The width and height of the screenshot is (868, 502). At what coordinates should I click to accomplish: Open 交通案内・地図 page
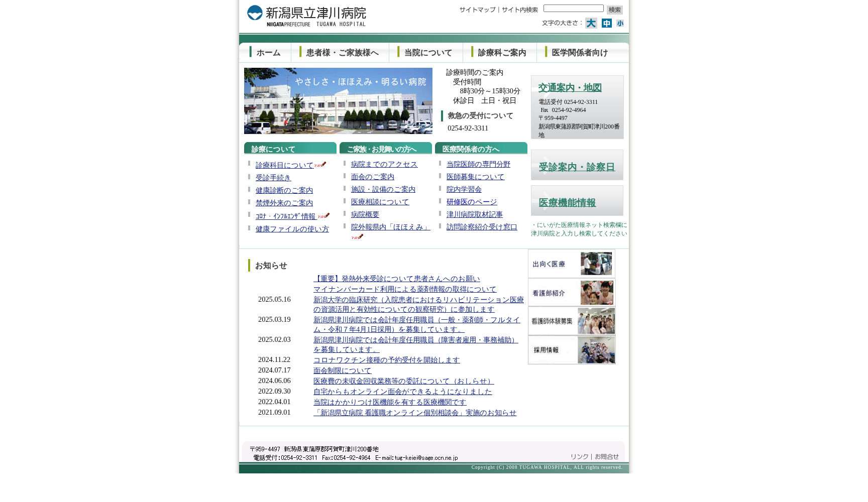[570, 87]
